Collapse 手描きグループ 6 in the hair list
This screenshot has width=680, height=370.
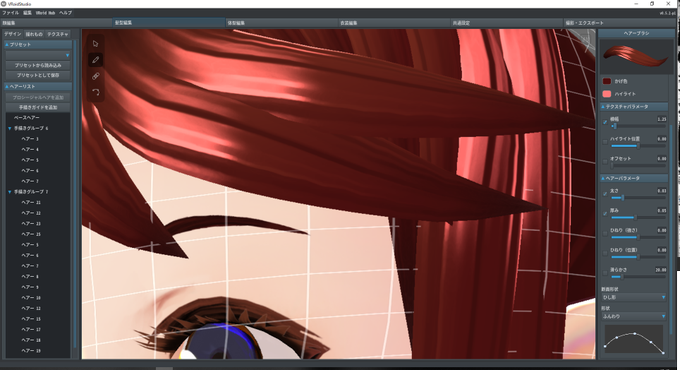pyautogui.click(x=10, y=128)
